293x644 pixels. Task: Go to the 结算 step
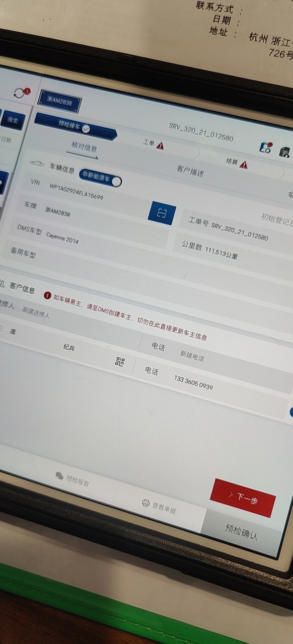point(236,163)
